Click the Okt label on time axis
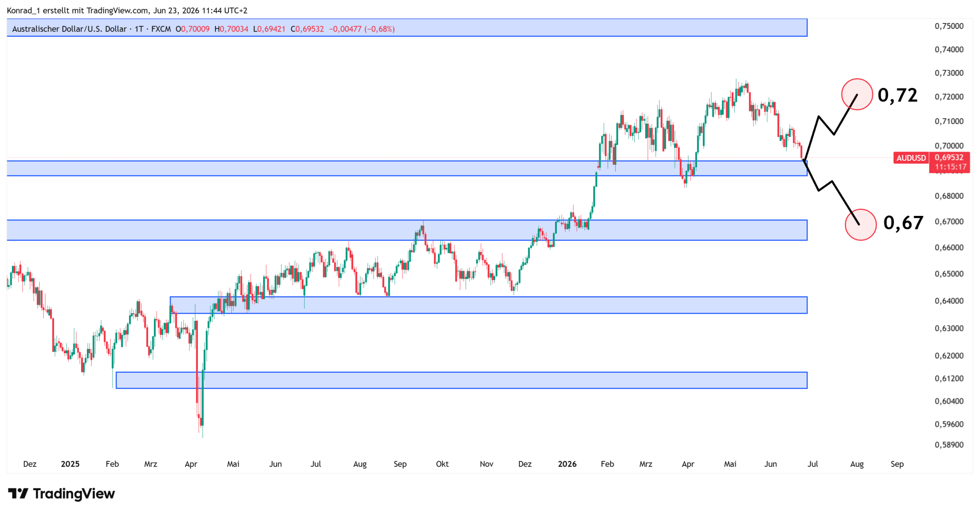This screenshot has height=514, width=980. click(x=442, y=464)
